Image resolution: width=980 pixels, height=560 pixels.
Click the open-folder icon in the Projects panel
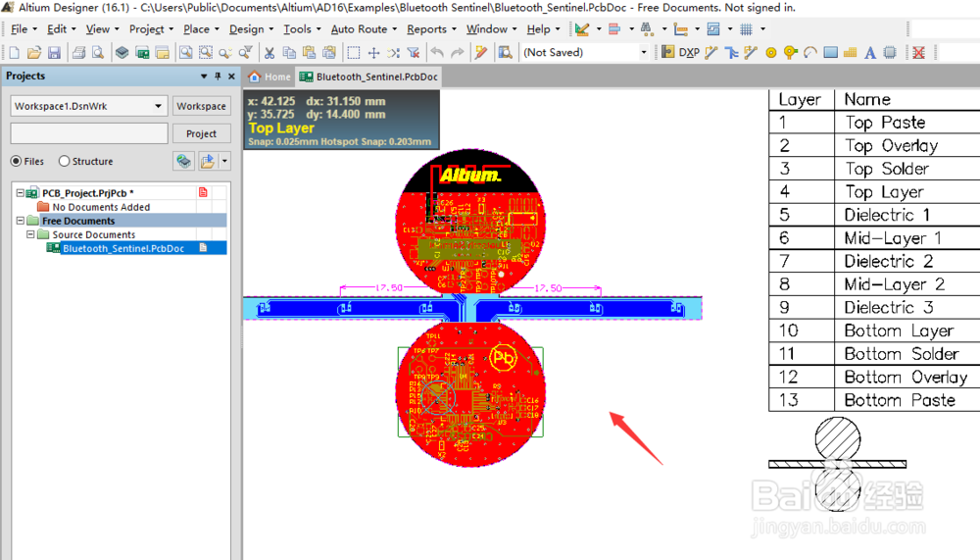point(208,162)
